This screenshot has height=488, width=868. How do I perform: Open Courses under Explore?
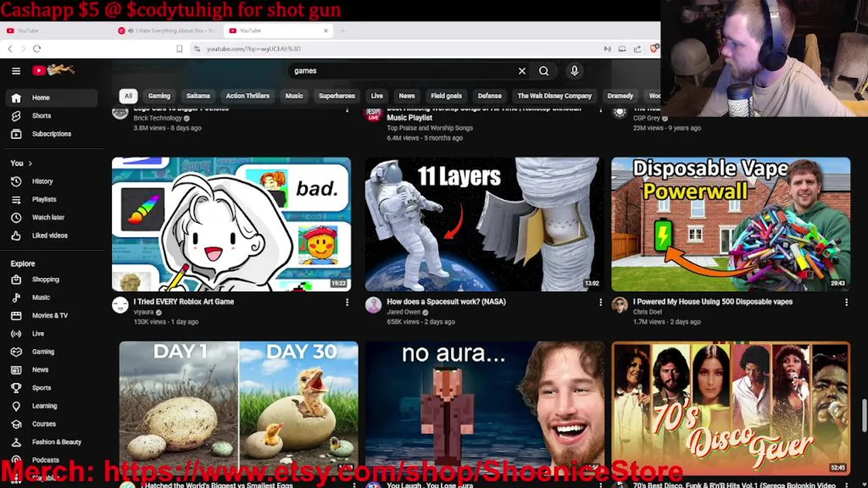[x=52, y=424]
